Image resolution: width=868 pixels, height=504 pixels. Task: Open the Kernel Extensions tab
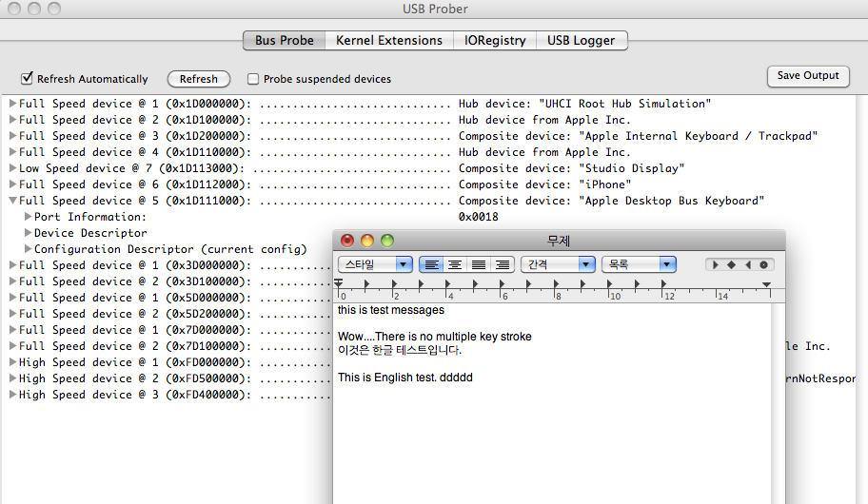click(x=388, y=40)
